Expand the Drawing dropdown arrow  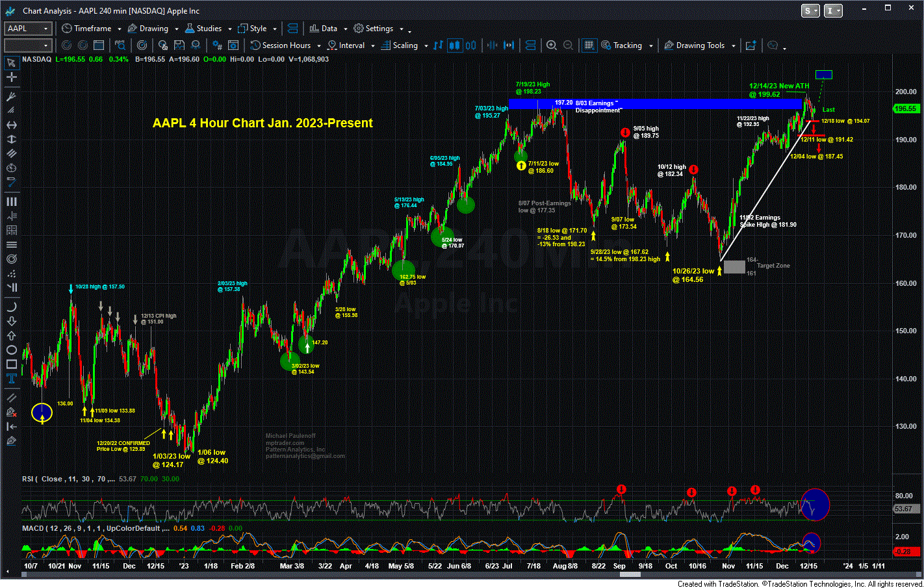[x=176, y=29]
